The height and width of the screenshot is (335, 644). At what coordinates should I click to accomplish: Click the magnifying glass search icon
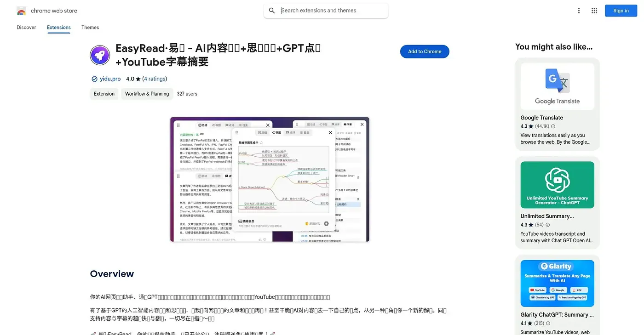tap(272, 11)
